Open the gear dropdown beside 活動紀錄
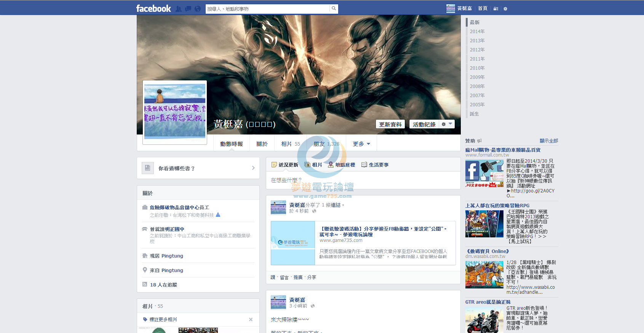This screenshot has width=644, height=333. pyautogui.click(x=447, y=124)
